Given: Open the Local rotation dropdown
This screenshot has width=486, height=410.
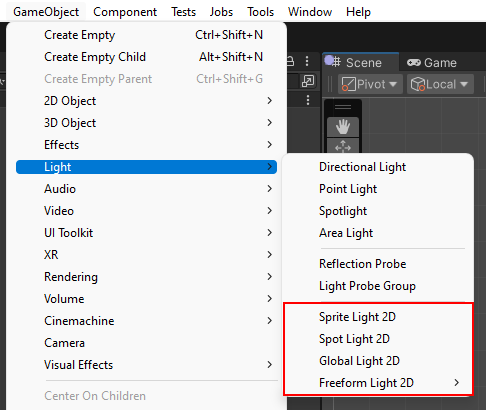Looking at the screenshot, I should click(440, 84).
